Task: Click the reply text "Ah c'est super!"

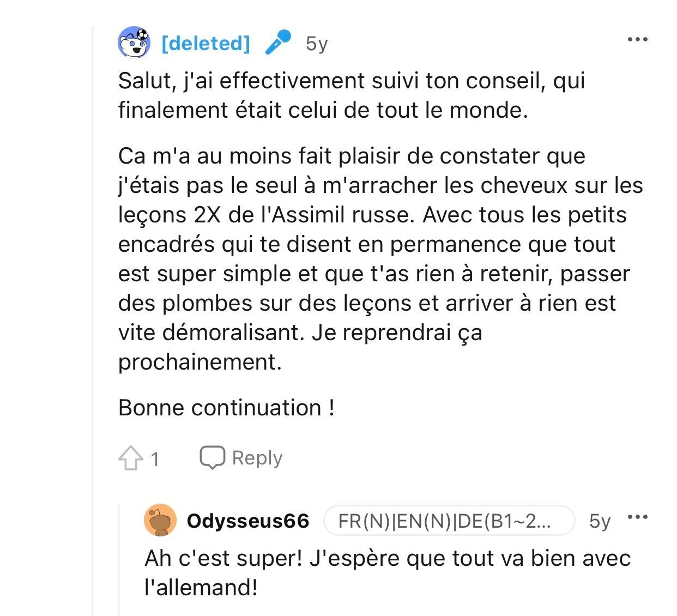Action: point(387,572)
